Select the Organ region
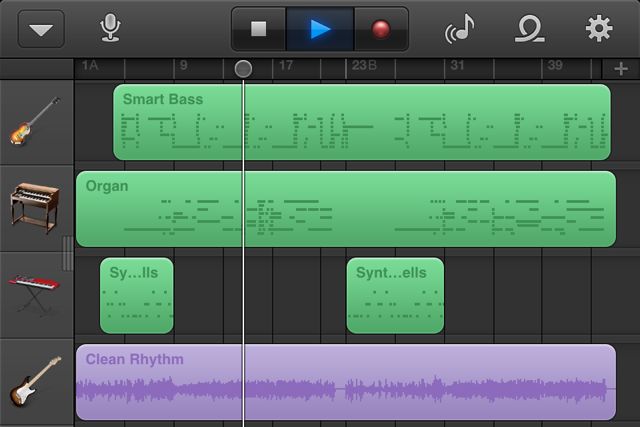This screenshot has width=640, height=427. 346,209
